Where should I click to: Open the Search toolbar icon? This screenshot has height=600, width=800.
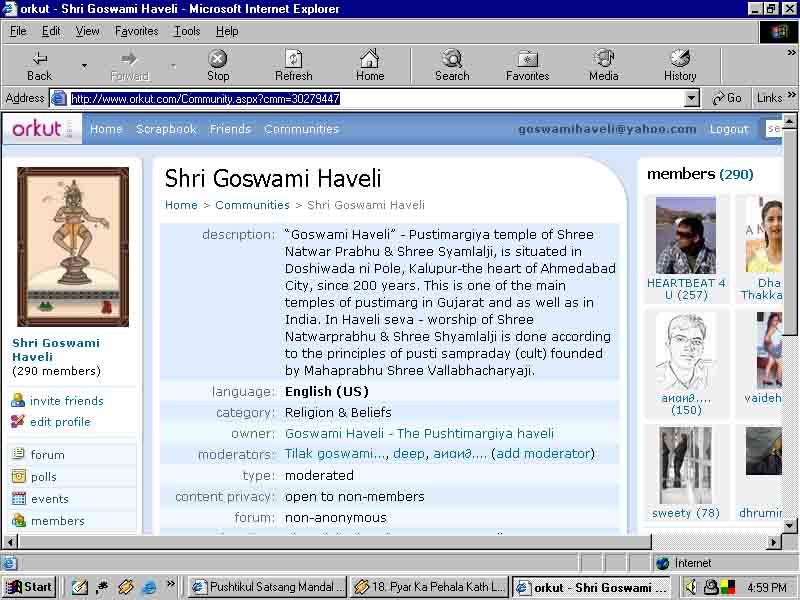pos(452,59)
